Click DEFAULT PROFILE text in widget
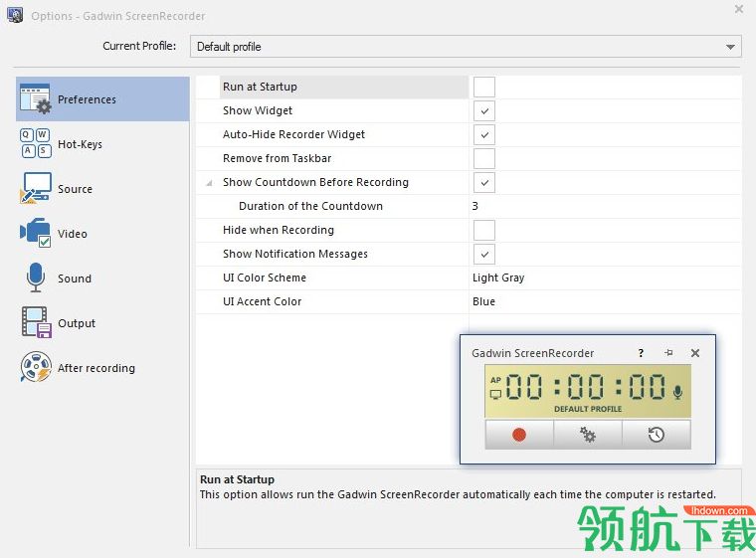Screen dimensions: 756x558 [588, 409]
